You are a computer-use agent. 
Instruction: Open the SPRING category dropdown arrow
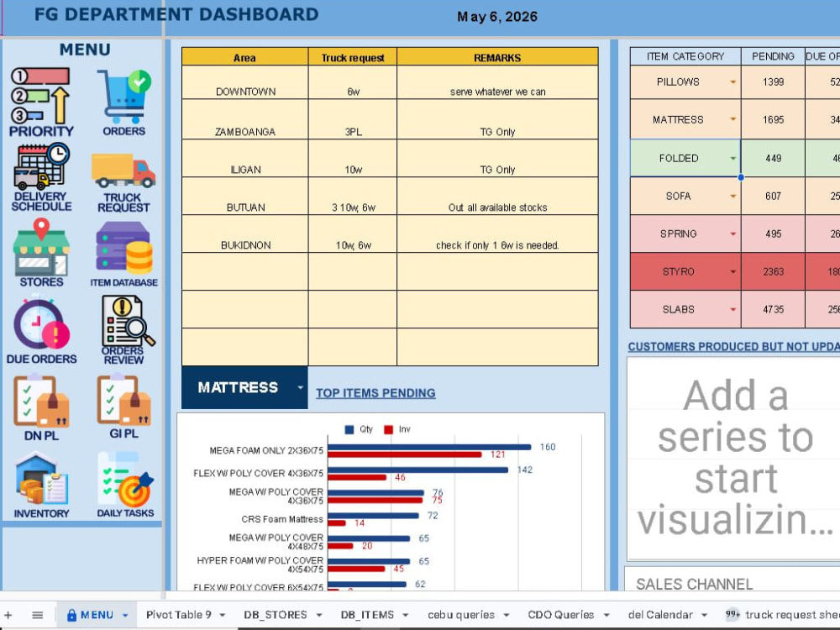tap(732, 234)
